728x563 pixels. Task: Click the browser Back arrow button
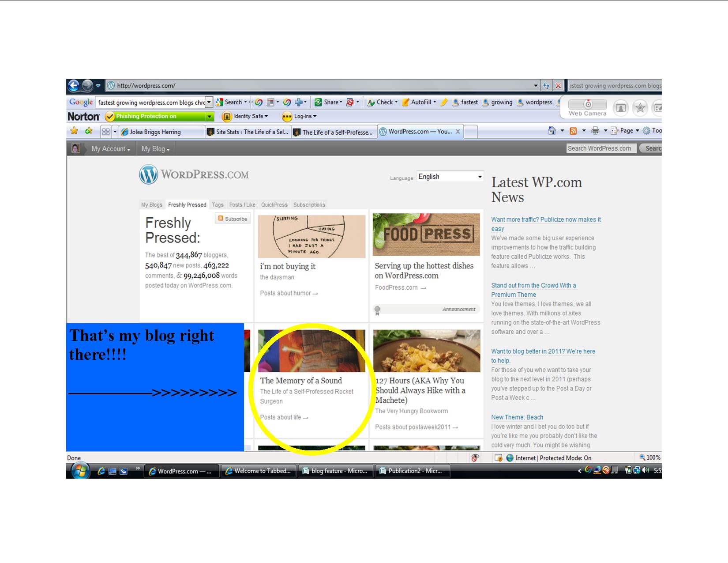[x=74, y=86]
